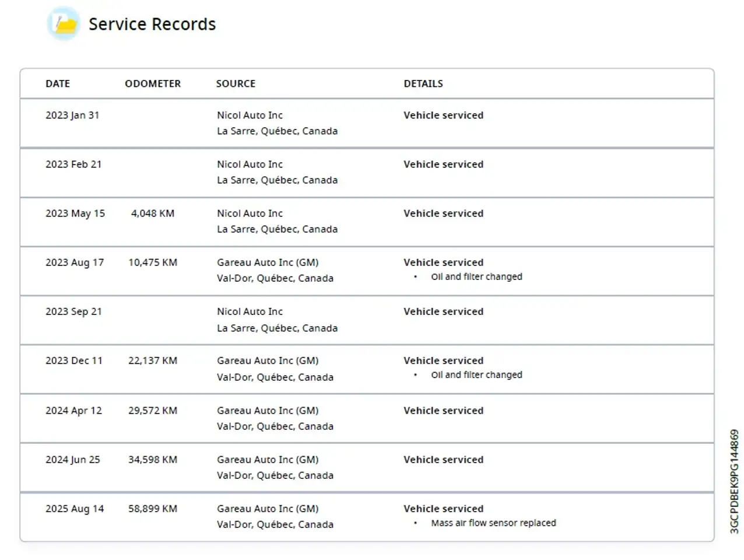The width and height of the screenshot is (744, 560).
Task: Click Vehicle serviced in Sep 21 row
Action: 444,311
